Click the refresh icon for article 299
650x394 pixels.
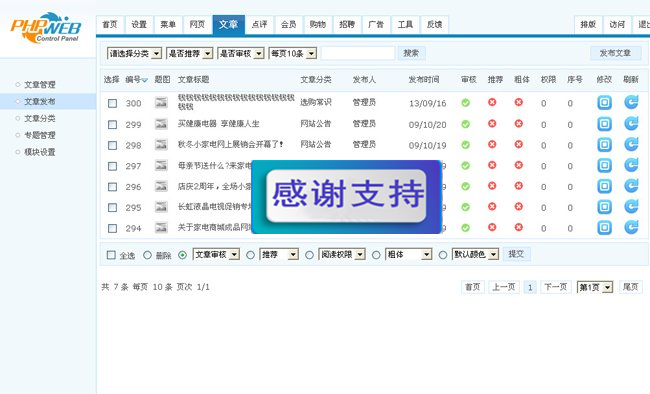(x=631, y=124)
